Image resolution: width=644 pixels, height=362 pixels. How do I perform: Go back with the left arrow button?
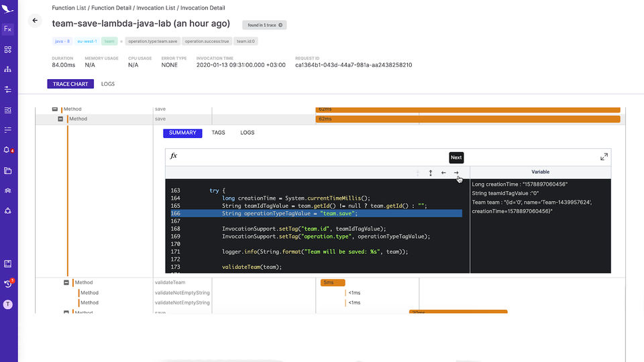pyautogui.click(x=35, y=21)
